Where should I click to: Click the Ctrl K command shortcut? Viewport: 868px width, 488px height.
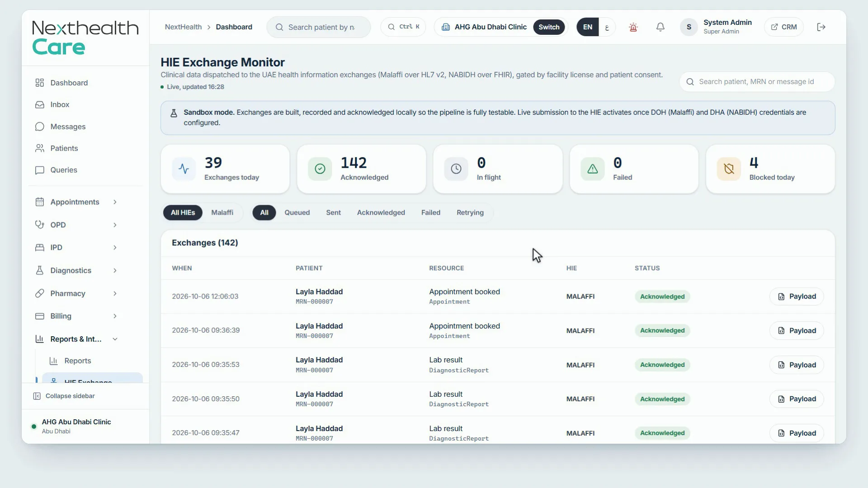pos(403,27)
